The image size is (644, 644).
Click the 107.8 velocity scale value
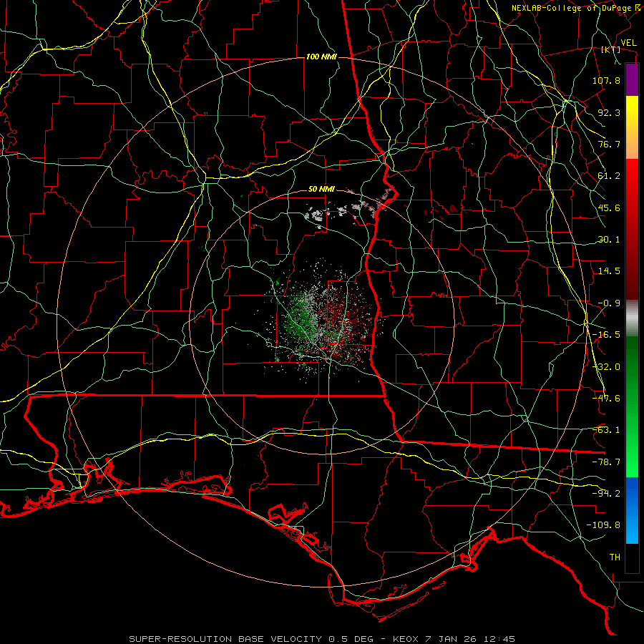[x=606, y=80]
